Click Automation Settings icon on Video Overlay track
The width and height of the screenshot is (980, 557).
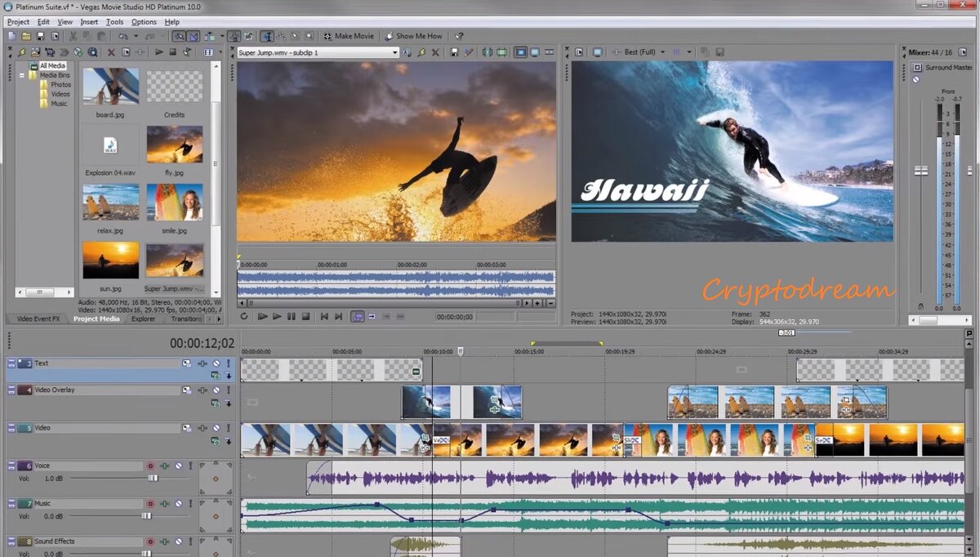pyautogui.click(x=203, y=390)
